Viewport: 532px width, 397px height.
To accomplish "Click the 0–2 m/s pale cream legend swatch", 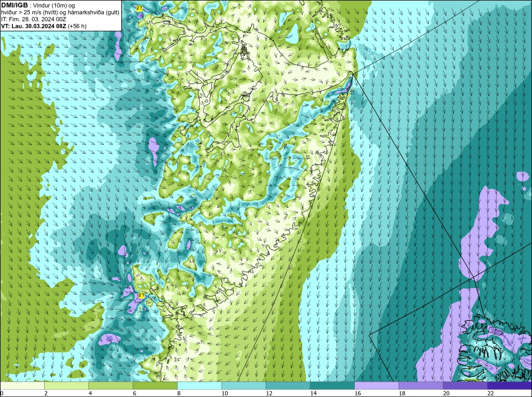I will [22, 386].
